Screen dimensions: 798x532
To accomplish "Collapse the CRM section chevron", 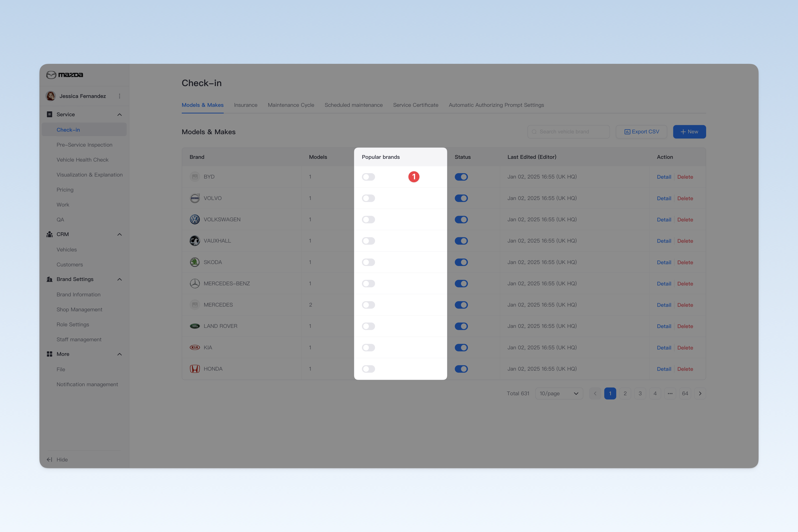I will (119, 234).
